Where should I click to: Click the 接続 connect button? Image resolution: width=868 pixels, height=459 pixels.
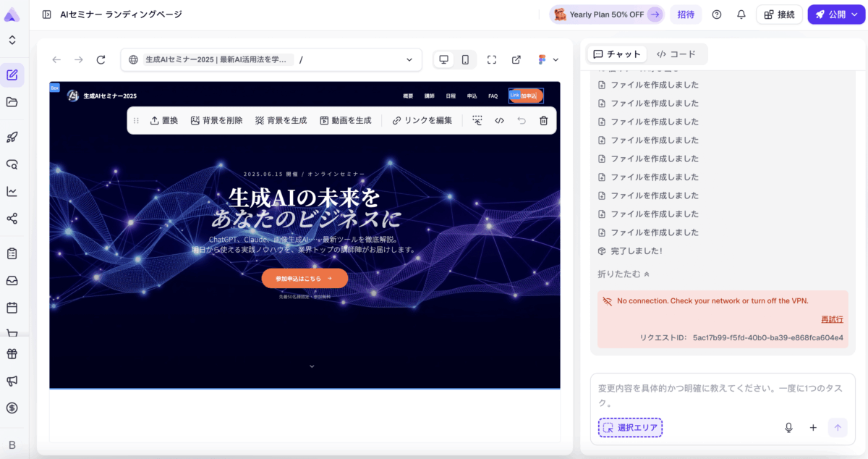[779, 14]
